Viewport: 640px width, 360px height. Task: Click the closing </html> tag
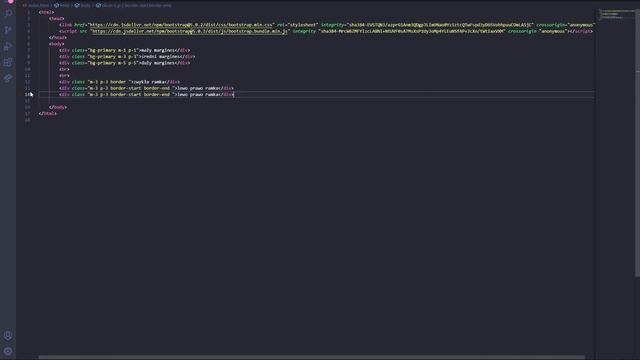click(48, 113)
